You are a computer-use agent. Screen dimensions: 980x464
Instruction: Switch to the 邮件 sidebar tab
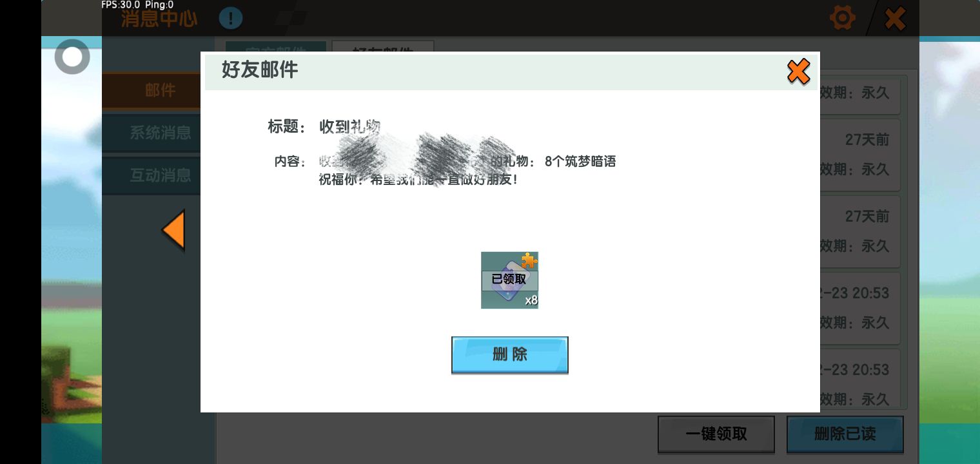[x=159, y=90]
